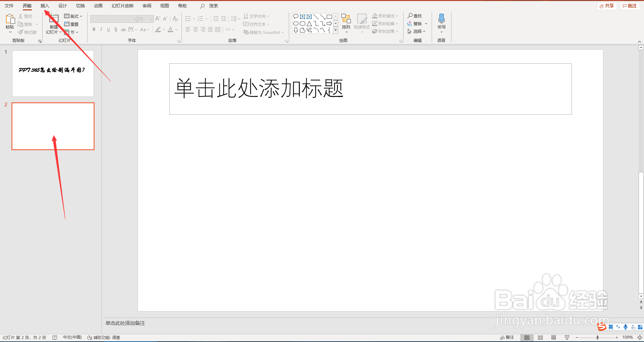Select slide 2 thumbnail in the panel
644x342 pixels.
pos(53,126)
